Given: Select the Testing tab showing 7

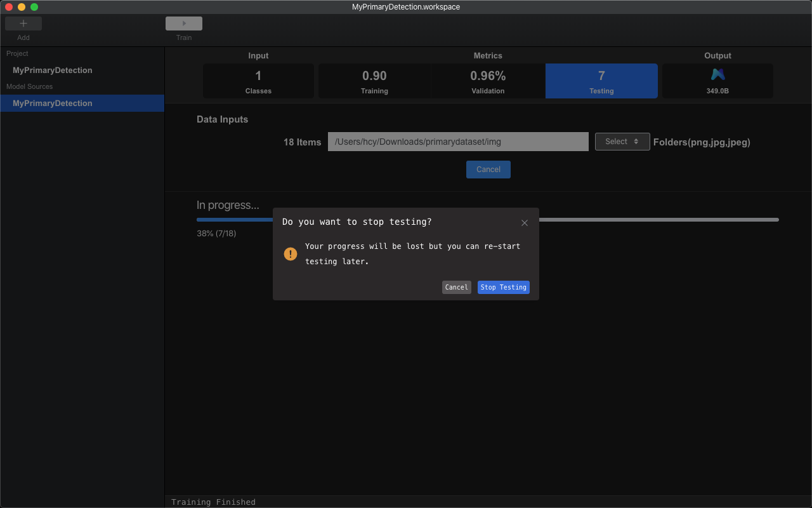Looking at the screenshot, I should pos(601,81).
